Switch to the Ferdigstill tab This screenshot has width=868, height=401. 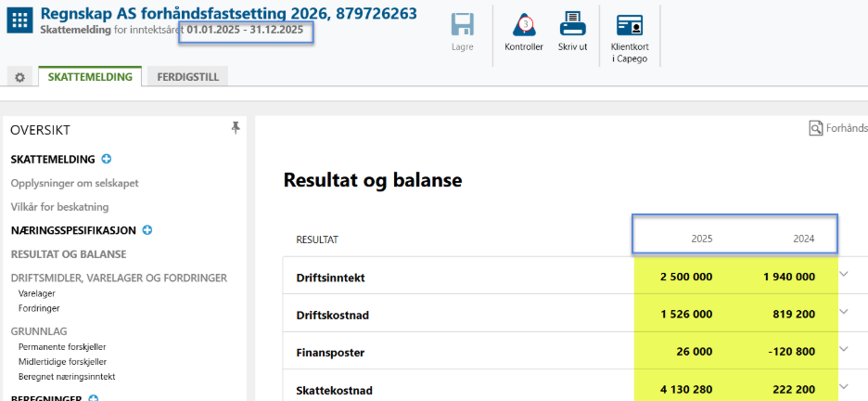click(x=188, y=77)
